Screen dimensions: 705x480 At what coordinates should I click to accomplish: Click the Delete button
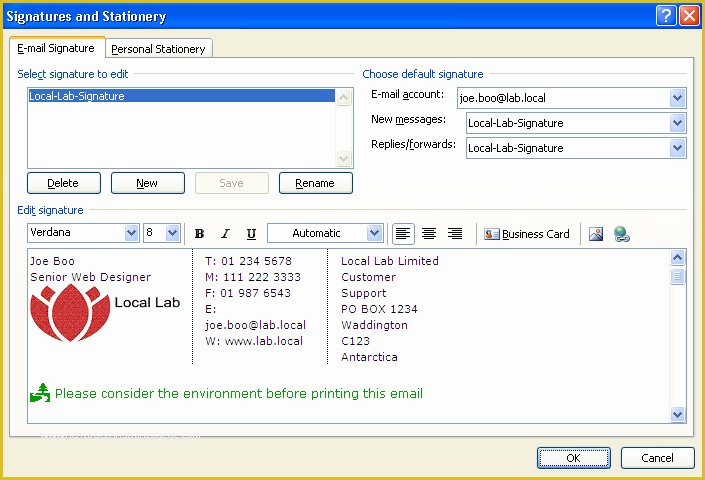tap(63, 183)
